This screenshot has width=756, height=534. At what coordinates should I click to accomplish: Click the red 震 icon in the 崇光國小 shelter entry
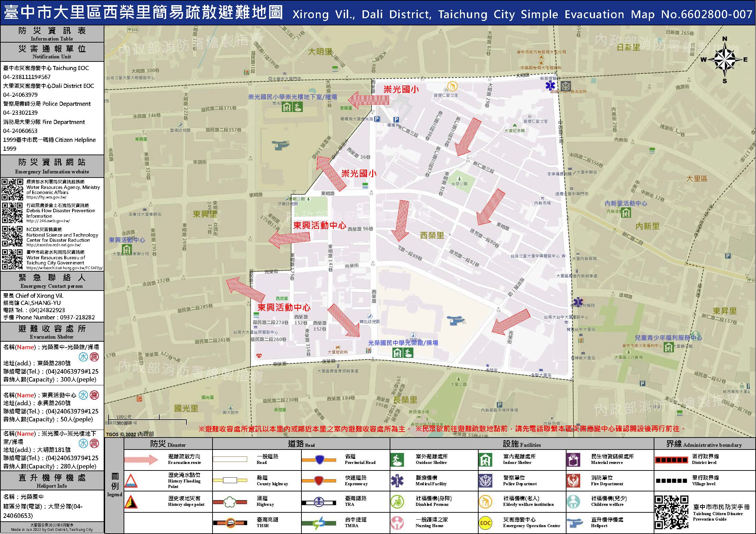tap(94, 443)
